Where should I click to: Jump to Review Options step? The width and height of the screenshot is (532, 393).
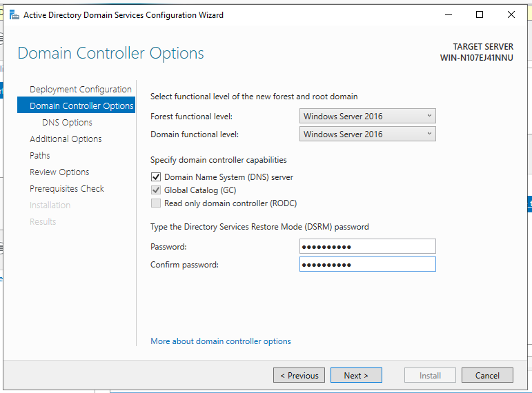59,172
